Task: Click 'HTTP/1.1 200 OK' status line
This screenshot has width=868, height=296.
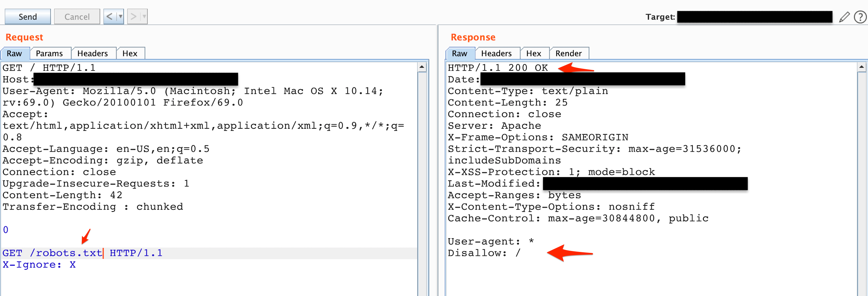Action: point(498,68)
